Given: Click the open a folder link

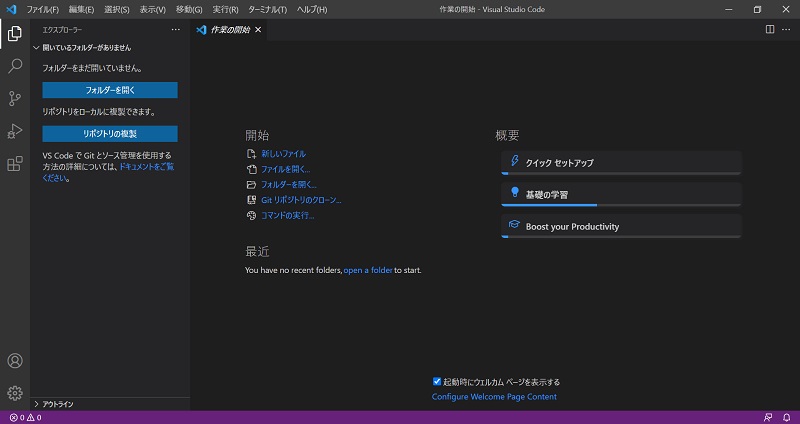Looking at the screenshot, I should click(x=368, y=270).
